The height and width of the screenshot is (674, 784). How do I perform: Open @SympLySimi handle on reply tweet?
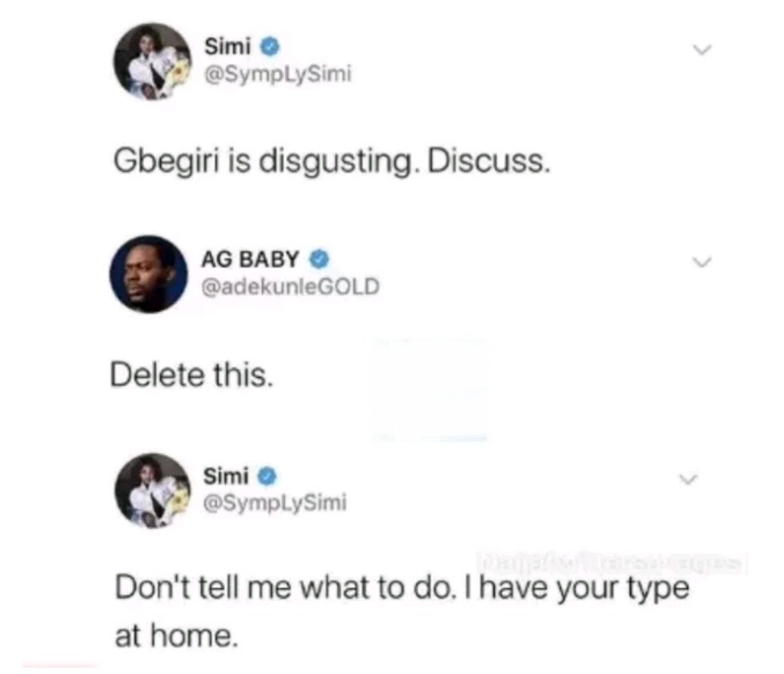(x=275, y=502)
